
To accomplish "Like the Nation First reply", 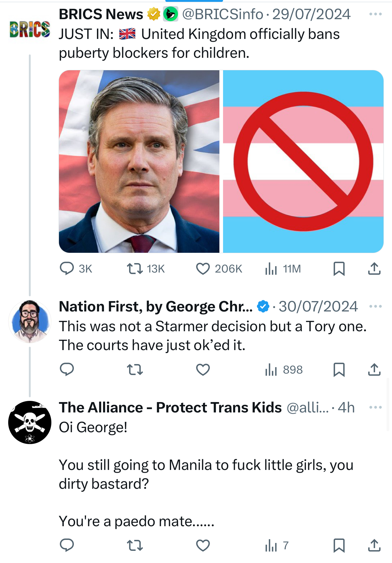I will [203, 370].
